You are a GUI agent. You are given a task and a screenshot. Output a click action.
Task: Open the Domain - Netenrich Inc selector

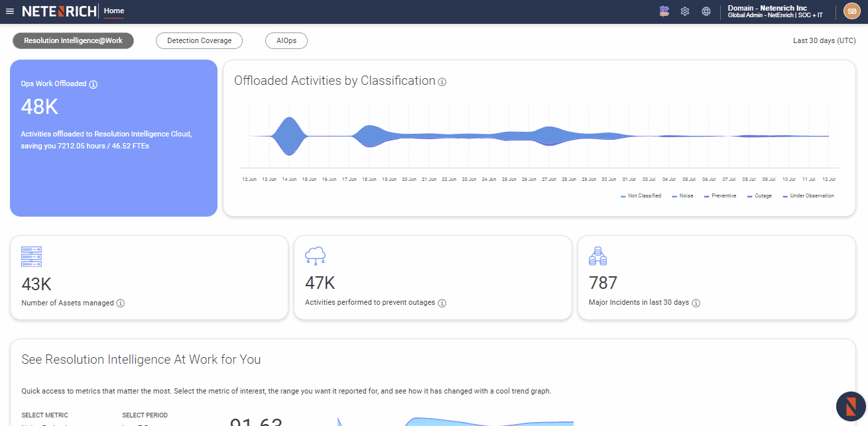pyautogui.click(x=776, y=11)
